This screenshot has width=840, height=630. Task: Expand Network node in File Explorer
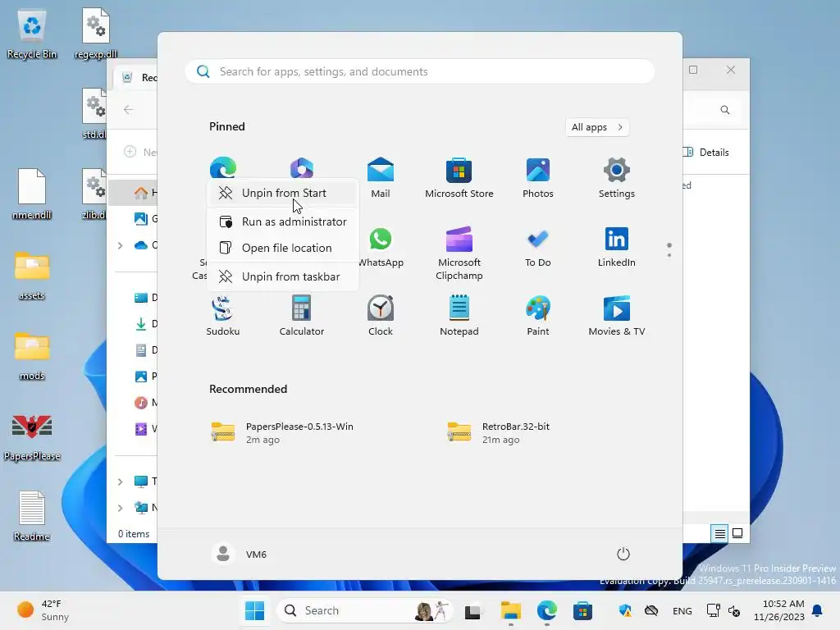tap(120, 508)
